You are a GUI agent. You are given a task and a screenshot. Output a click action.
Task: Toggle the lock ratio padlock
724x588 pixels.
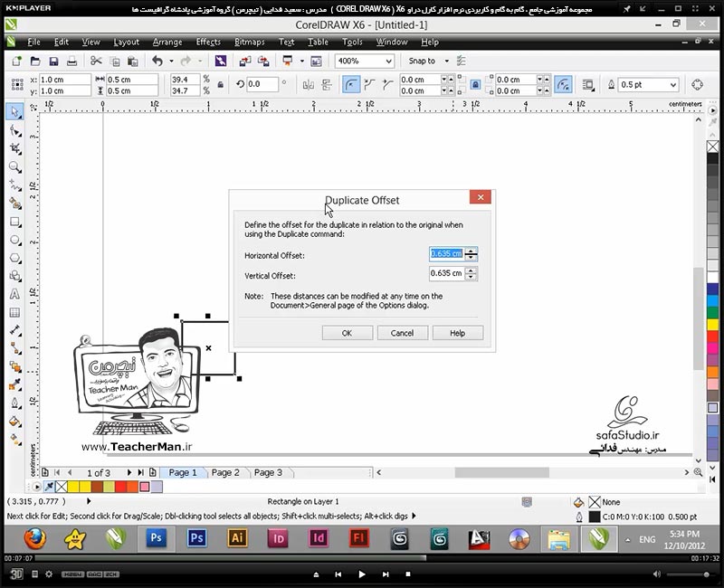tap(221, 84)
